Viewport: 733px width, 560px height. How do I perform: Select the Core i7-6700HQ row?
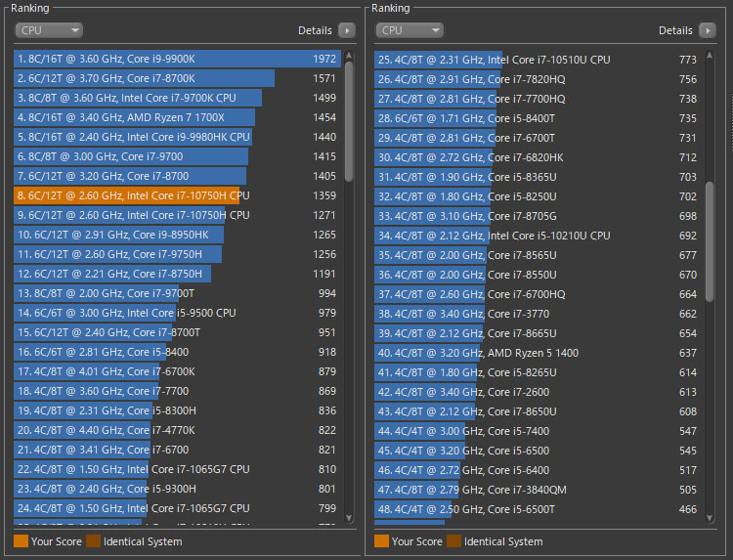point(539,294)
